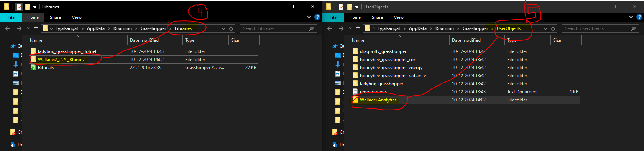
Task: Click Properties checkmark icon in Libraries title bar
Action: click(x=20, y=7)
